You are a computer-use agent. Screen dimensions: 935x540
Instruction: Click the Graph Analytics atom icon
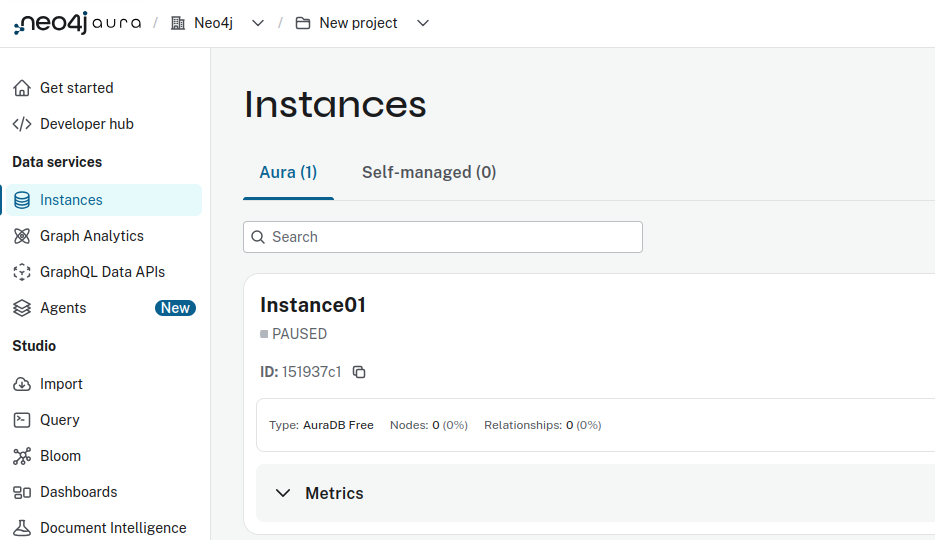(22, 236)
